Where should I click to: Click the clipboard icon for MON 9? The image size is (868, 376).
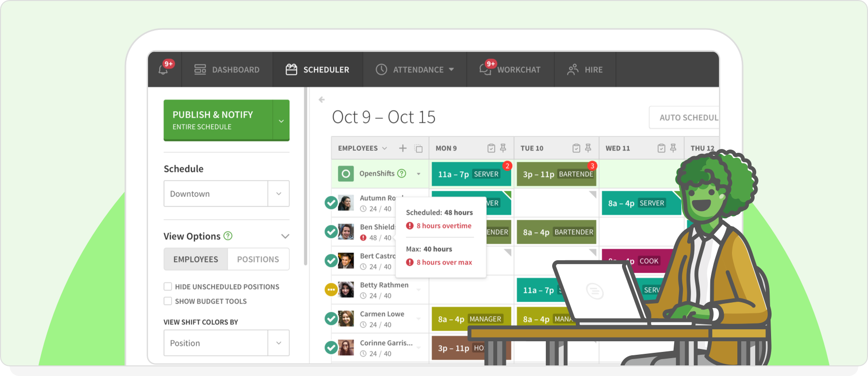pos(491,148)
